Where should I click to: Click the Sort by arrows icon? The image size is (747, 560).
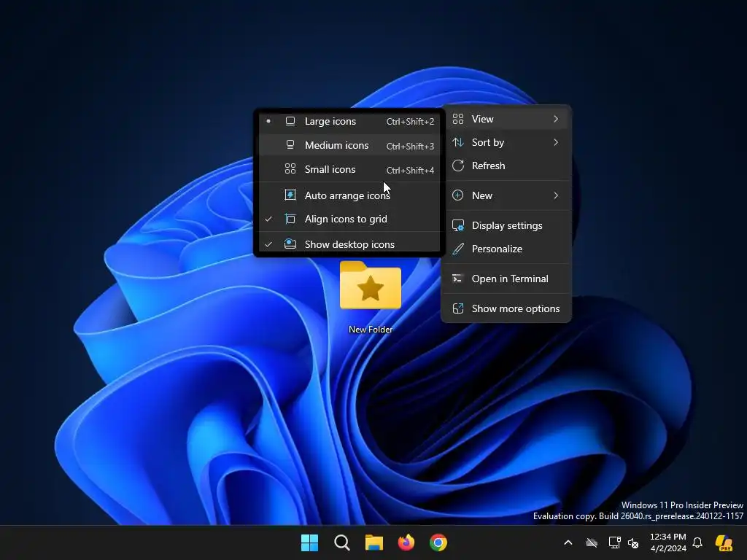coord(458,142)
